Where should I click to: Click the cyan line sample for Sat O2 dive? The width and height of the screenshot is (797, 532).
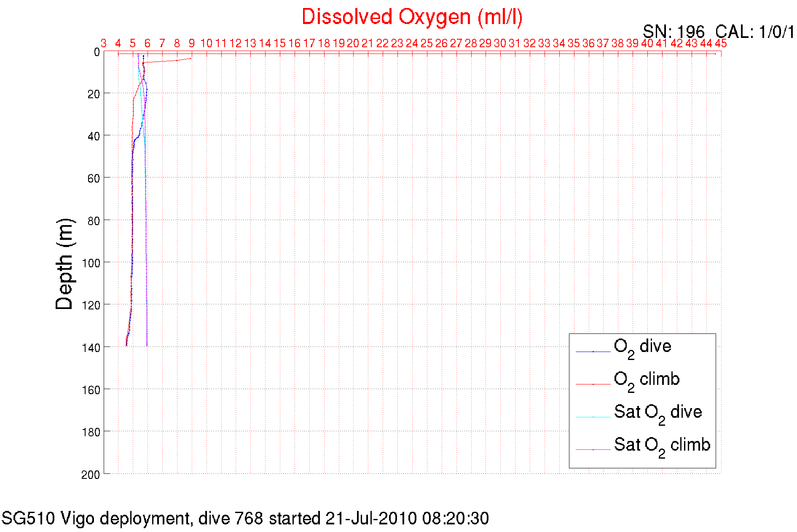click(x=593, y=417)
